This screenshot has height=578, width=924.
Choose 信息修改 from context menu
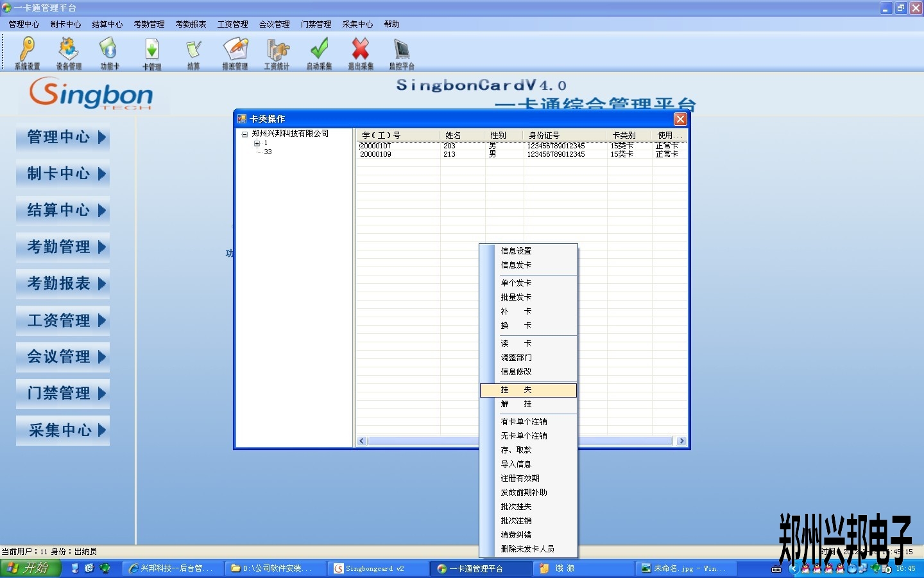(x=528, y=372)
